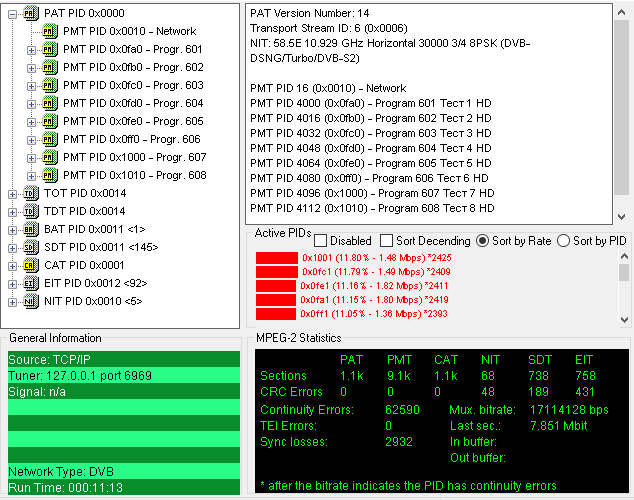The width and height of the screenshot is (634, 500).
Task: Expand the CAT PID 0x0001 node
Action: pyautogui.click(x=13, y=266)
